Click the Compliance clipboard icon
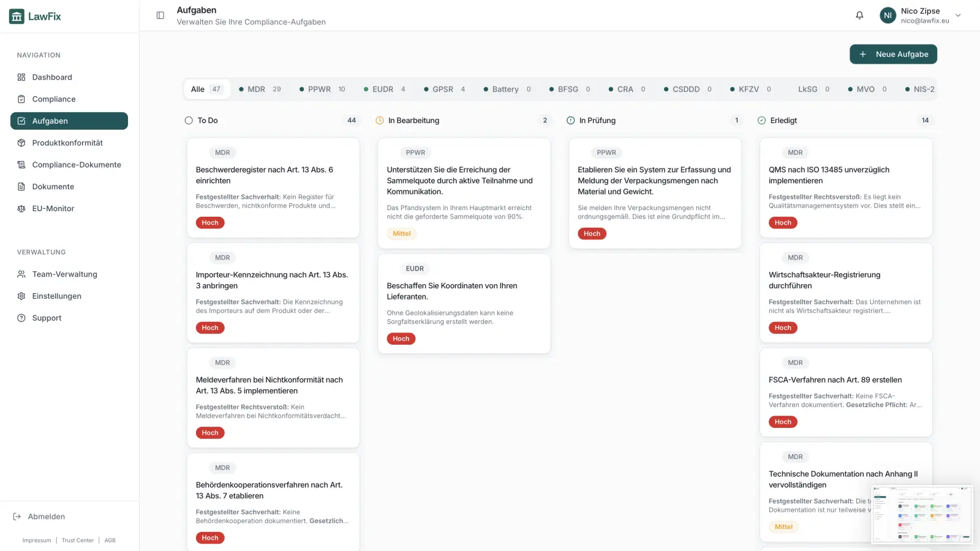Image resolution: width=980 pixels, height=551 pixels. tap(21, 99)
